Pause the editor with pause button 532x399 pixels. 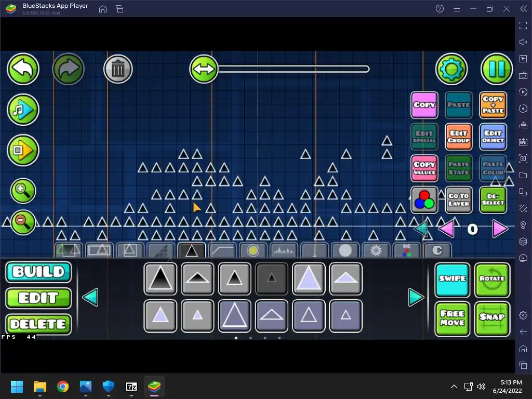click(497, 69)
